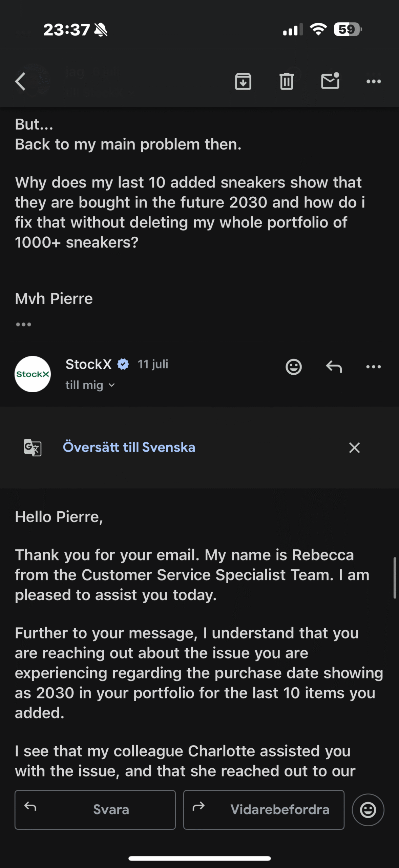Open emoji reaction picker at bottom

[x=368, y=810]
